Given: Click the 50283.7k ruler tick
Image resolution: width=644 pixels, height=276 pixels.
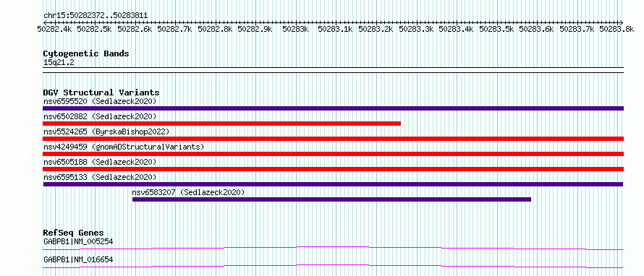Looking at the screenshot, I should pos(577,29).
